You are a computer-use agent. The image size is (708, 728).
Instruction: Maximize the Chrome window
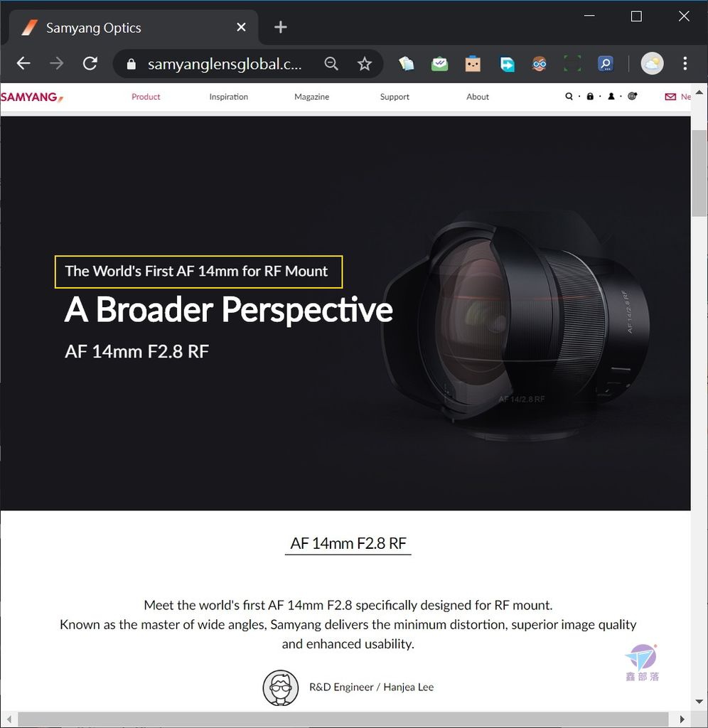point(636,16)
